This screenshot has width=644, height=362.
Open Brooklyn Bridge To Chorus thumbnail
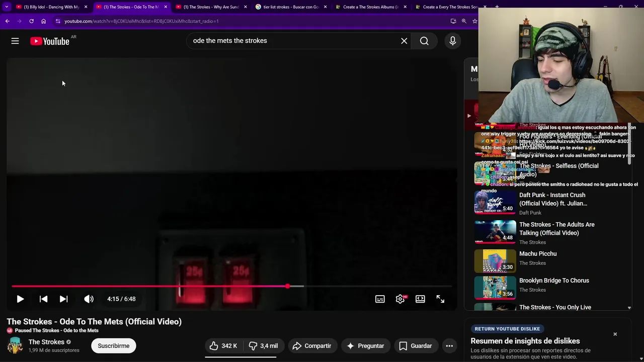(495, 288)
